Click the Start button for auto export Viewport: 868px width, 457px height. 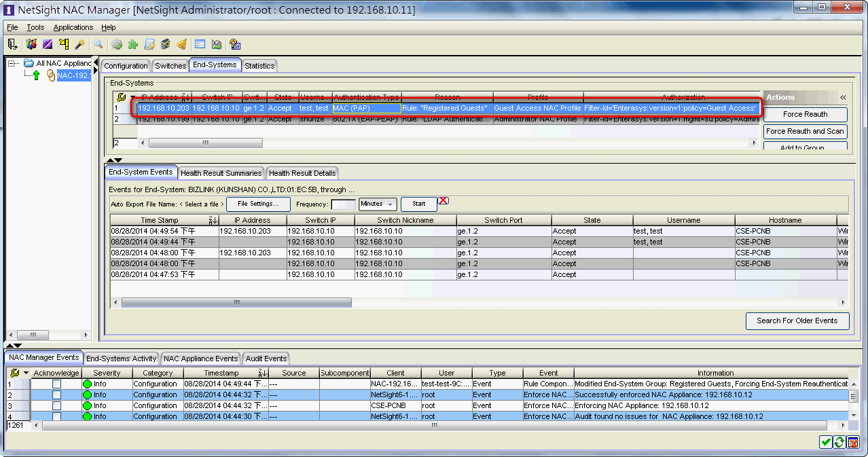[x=419, y=204]
